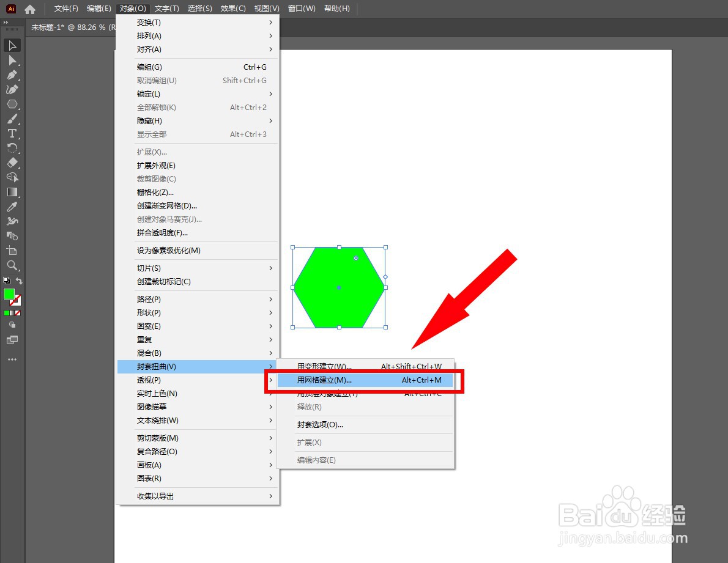Open the 效果(C) menu

(x=233, y=9)
